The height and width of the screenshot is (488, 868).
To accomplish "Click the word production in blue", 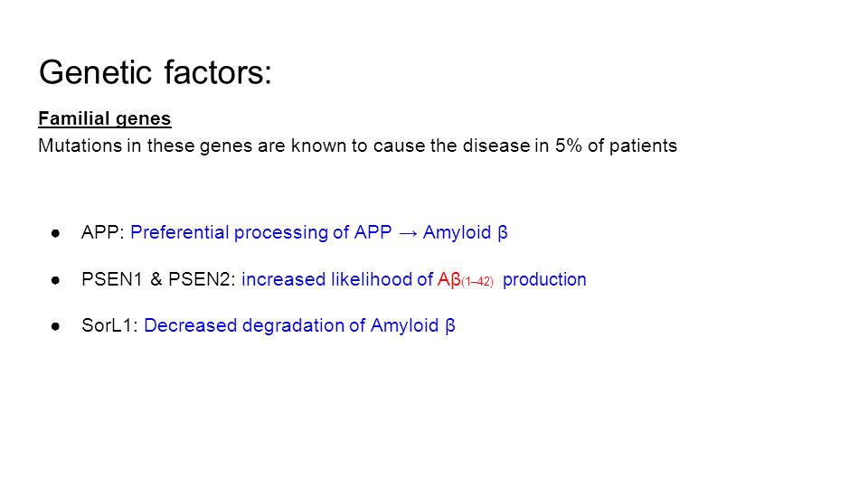I will coord(544,280).
